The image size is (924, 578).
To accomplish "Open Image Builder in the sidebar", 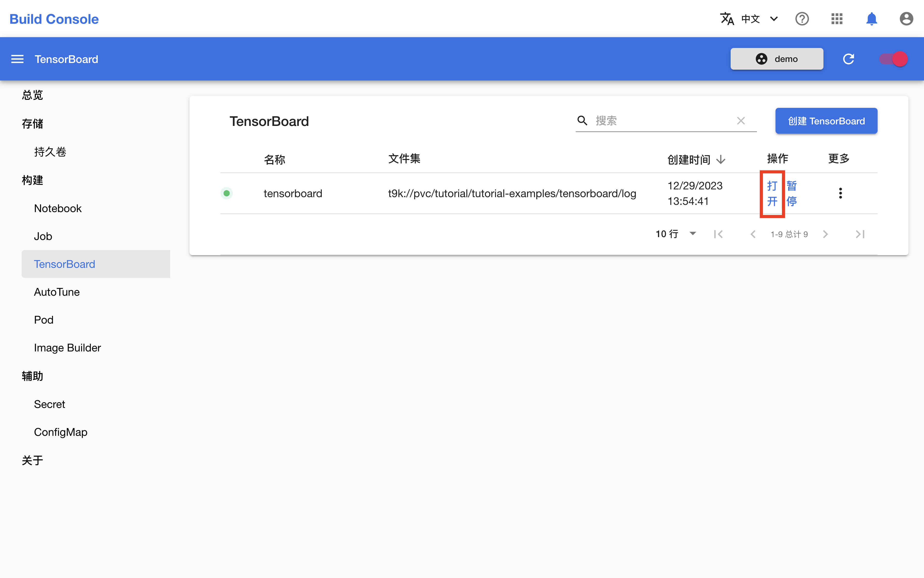I will pyautogui.click(x=68, y=348).
